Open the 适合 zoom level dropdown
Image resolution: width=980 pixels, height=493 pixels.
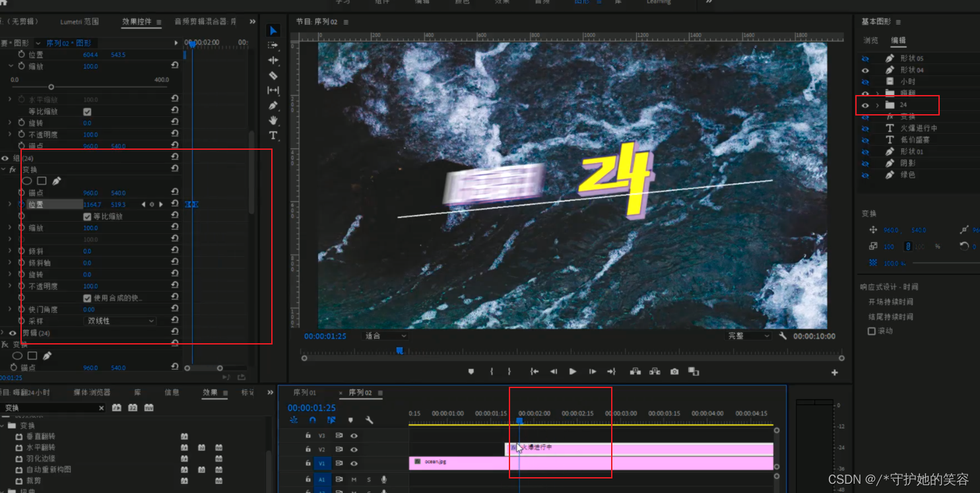tap(386, 336)
